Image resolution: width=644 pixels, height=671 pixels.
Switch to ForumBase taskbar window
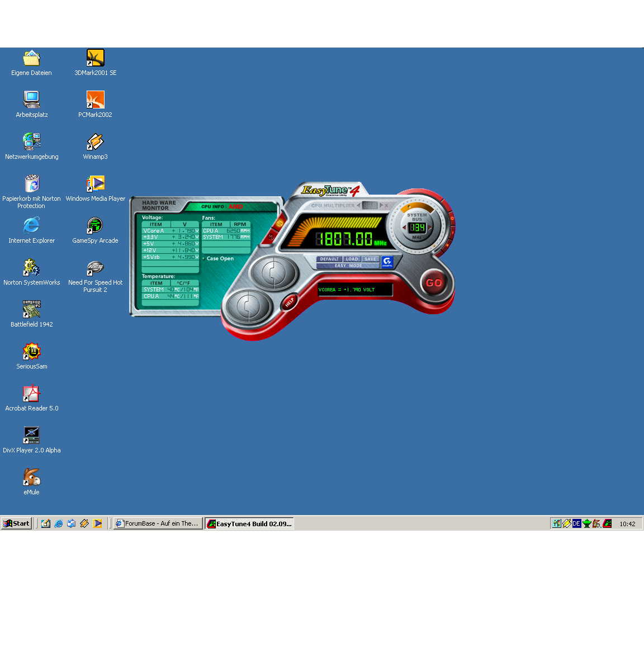pos(158,523)
